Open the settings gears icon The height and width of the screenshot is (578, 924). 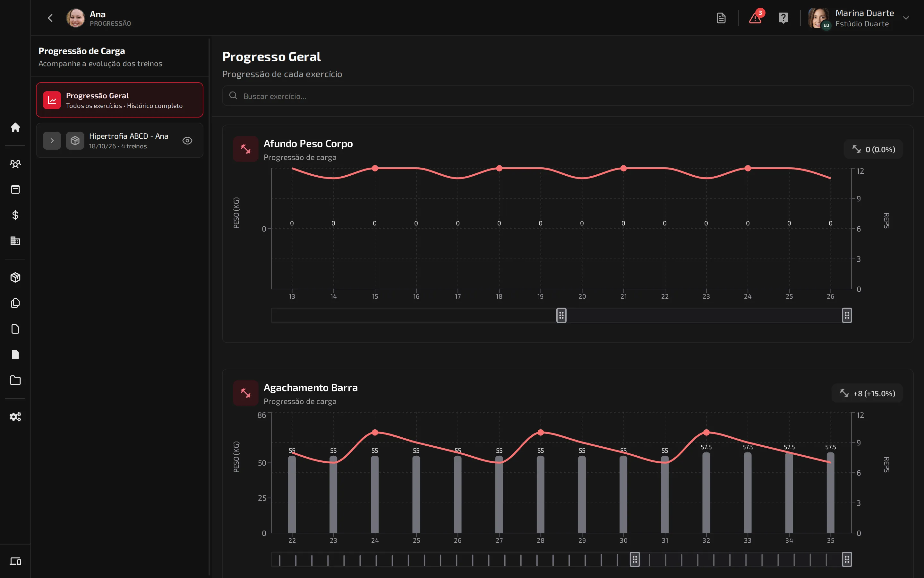pos(15,417)
